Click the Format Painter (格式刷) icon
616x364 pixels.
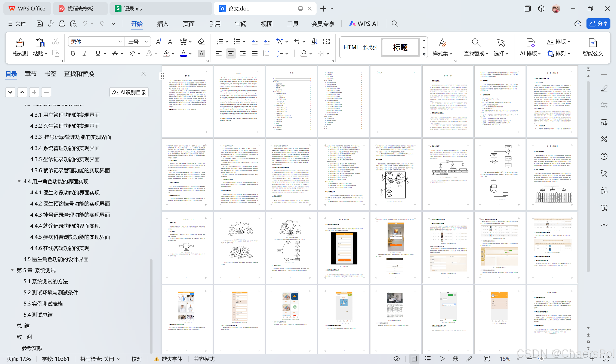(x=20, y=43)
